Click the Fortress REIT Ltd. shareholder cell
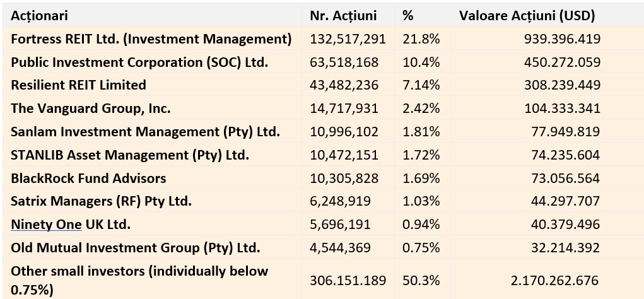644x299 pixels. point(151,39)
